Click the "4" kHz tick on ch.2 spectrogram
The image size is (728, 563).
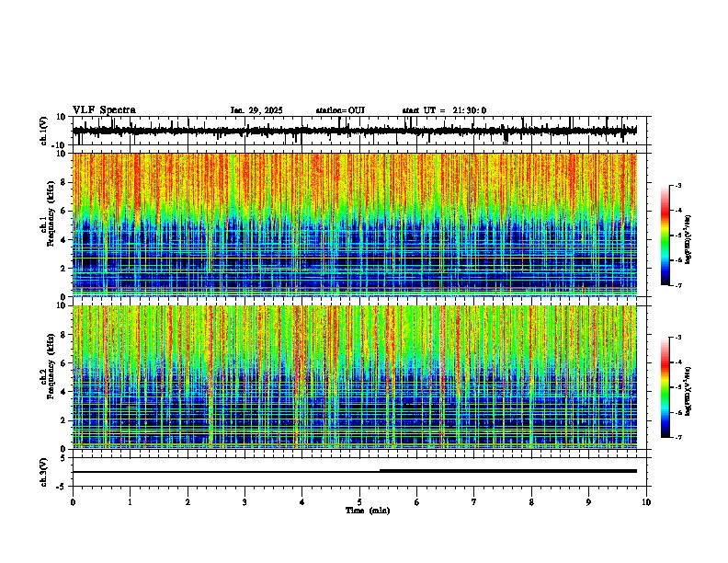[x=63, y=392]
